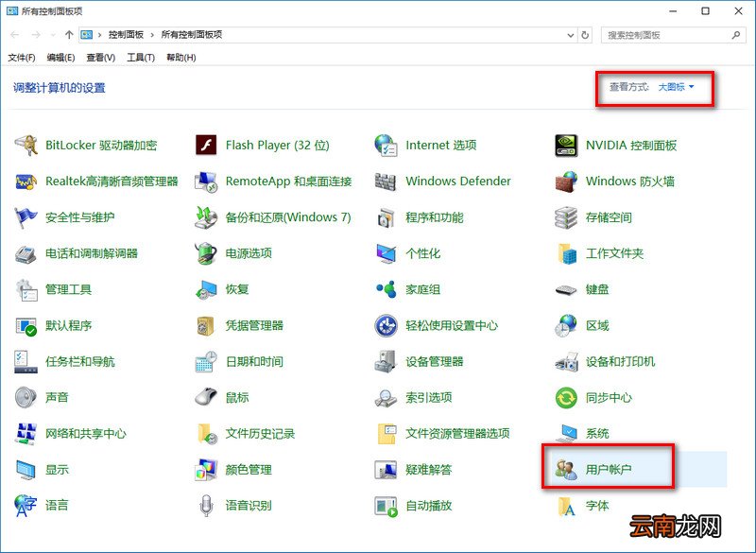Click the 颜色管理 link
This screenshot has height=553, width=756.
click(x=249, y=470)
